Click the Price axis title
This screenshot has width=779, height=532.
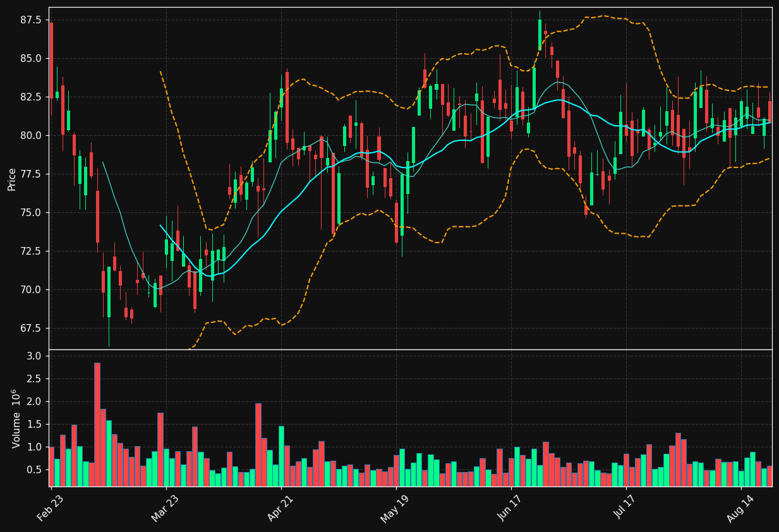click(12, 179)
